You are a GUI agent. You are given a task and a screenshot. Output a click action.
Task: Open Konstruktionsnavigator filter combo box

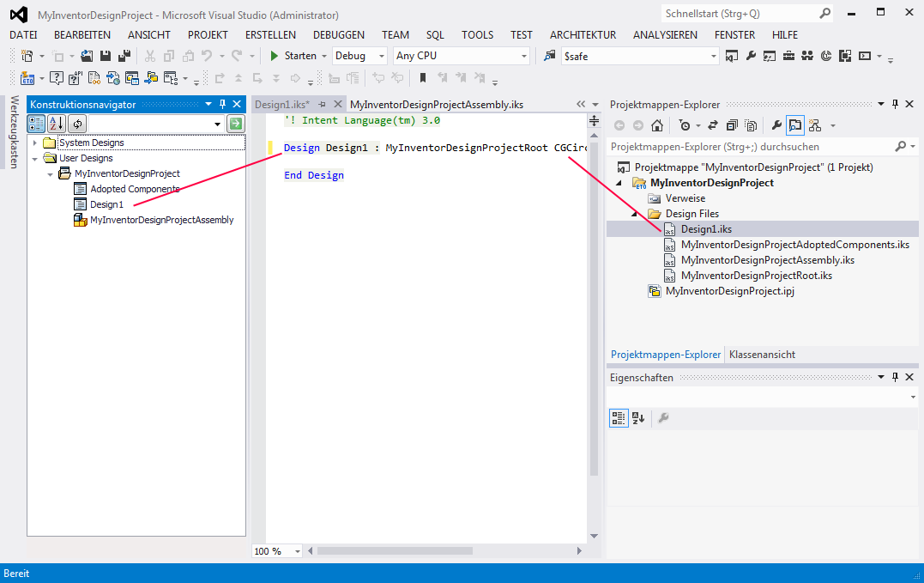156,124
